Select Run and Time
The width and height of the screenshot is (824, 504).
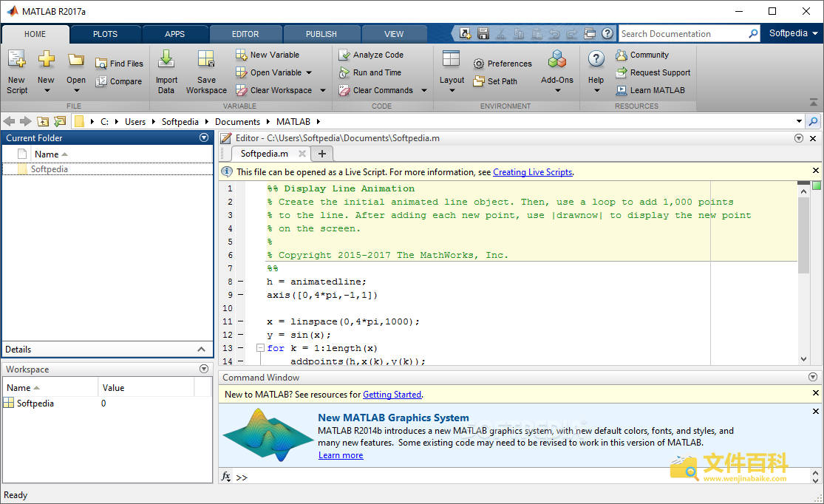pyautogui.click(x=370, y=72)
